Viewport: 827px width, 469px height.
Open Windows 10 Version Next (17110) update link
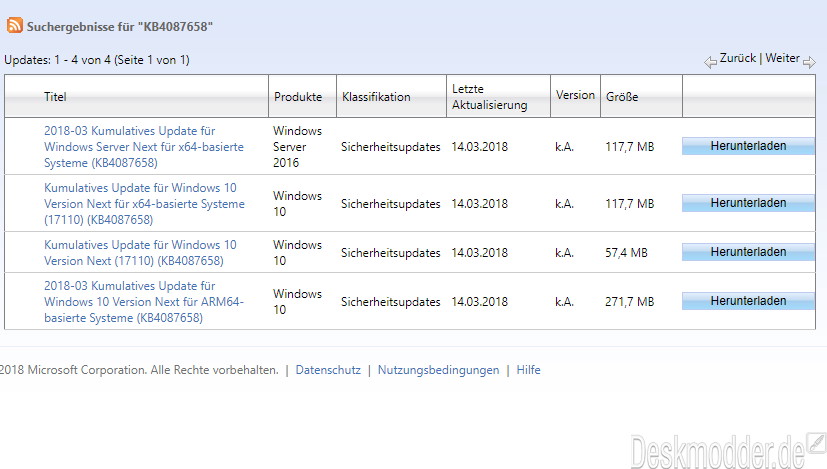tap(140, 253)
